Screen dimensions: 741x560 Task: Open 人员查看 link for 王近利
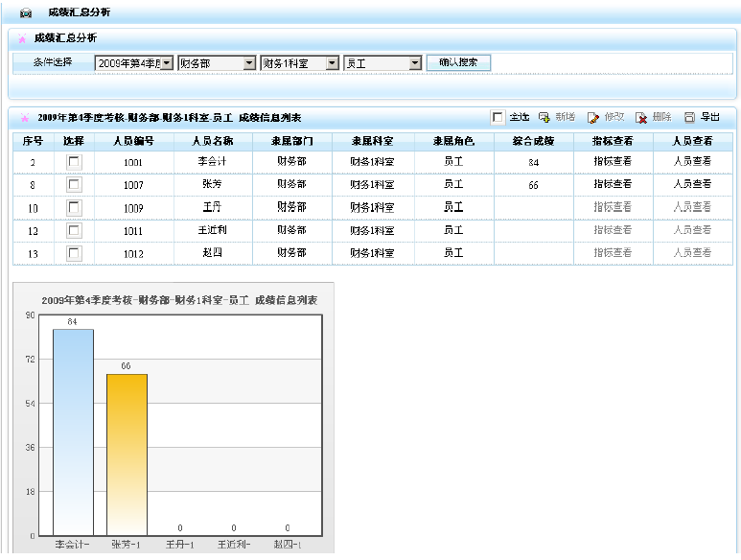tap(692, 230)
